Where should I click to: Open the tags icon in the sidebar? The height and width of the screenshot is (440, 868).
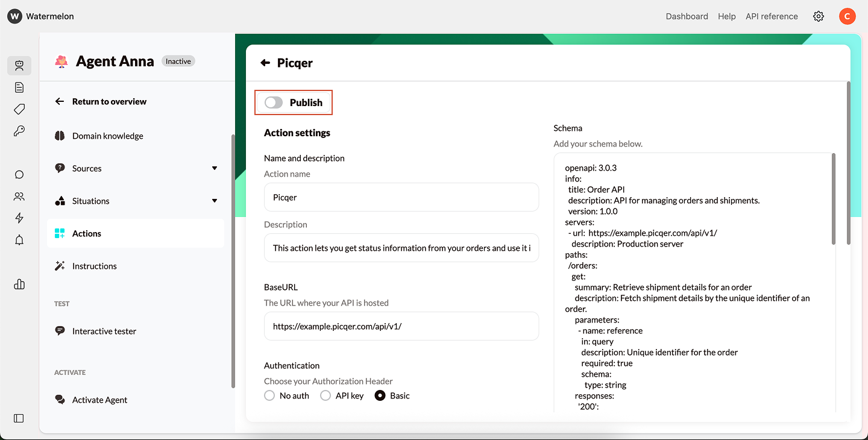point(19,109)
